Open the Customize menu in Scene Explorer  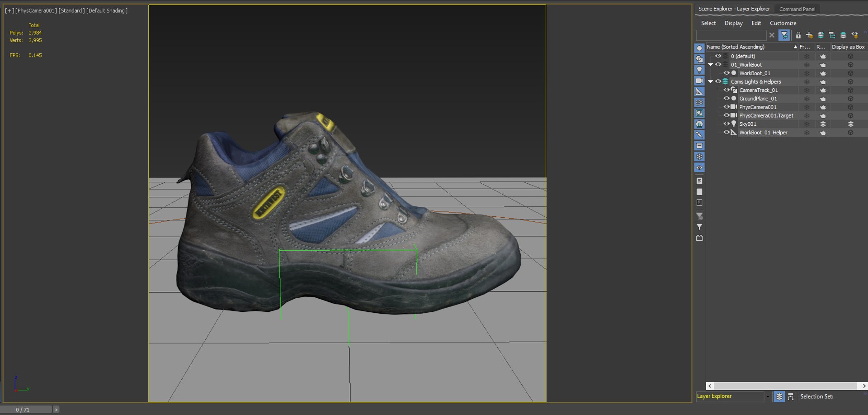point(783,23)
